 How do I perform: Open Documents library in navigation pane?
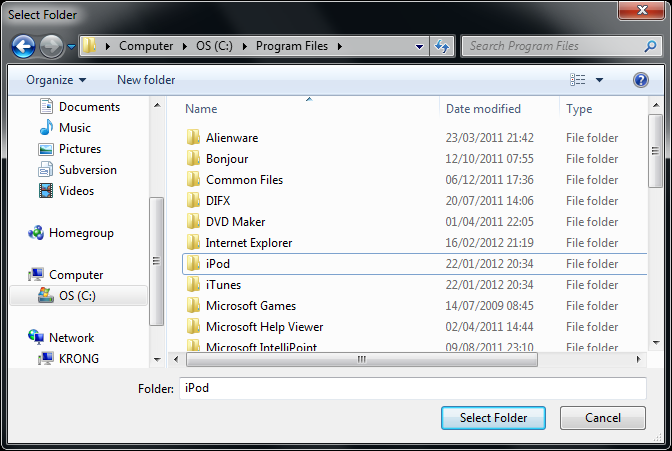coord(80,106)
